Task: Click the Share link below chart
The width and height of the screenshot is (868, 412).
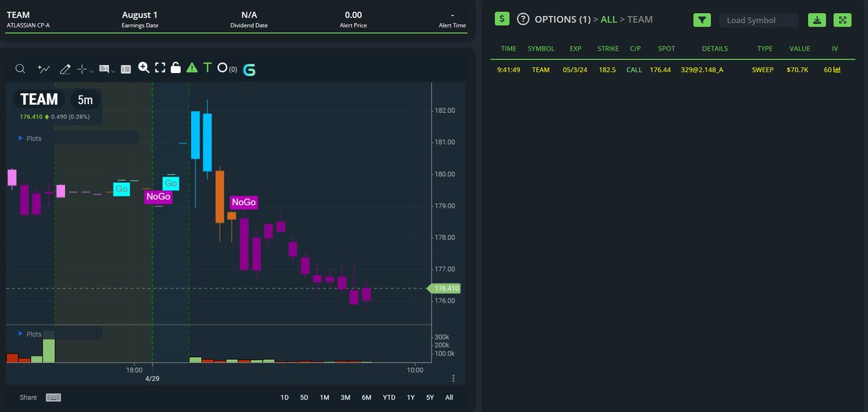Action: click(28, 398)
